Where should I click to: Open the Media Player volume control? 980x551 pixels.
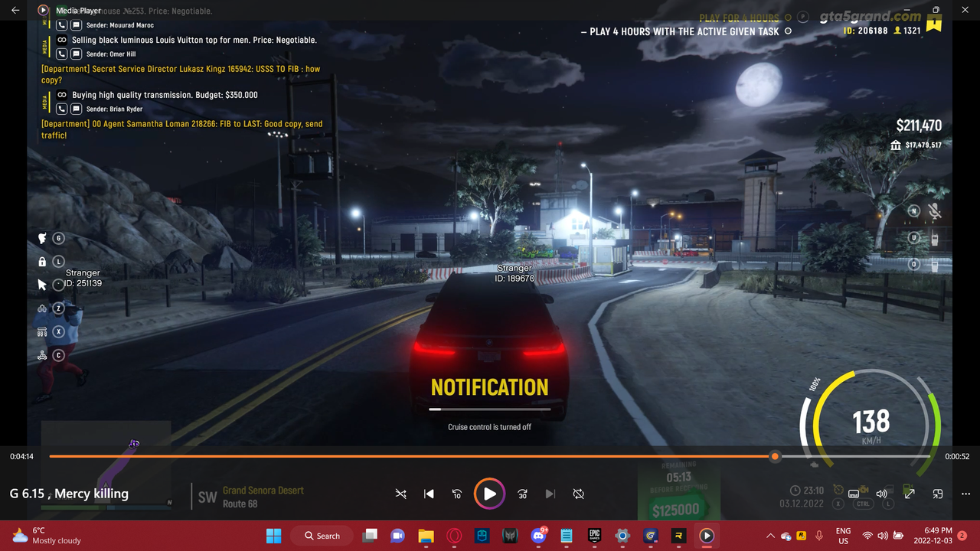pyautogui.click(x=881, y=494)
